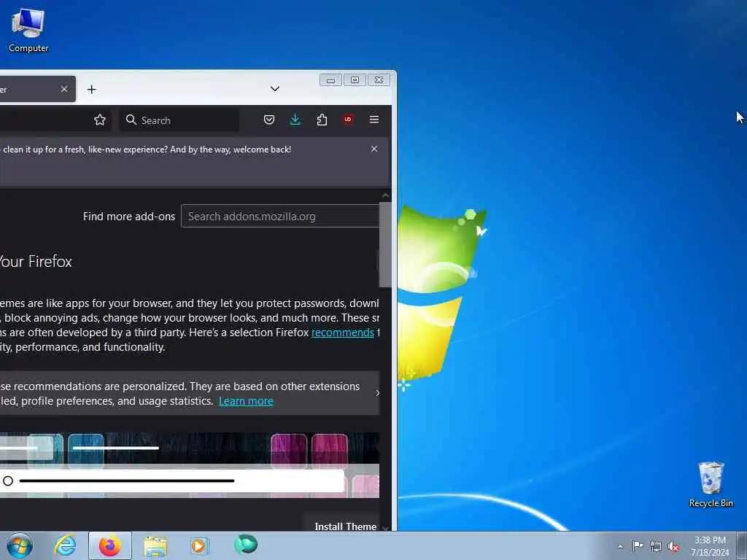Open Windows Explorer from the taskbar
The height and width of the screenshot is (560, 747).
click(155, 546)
